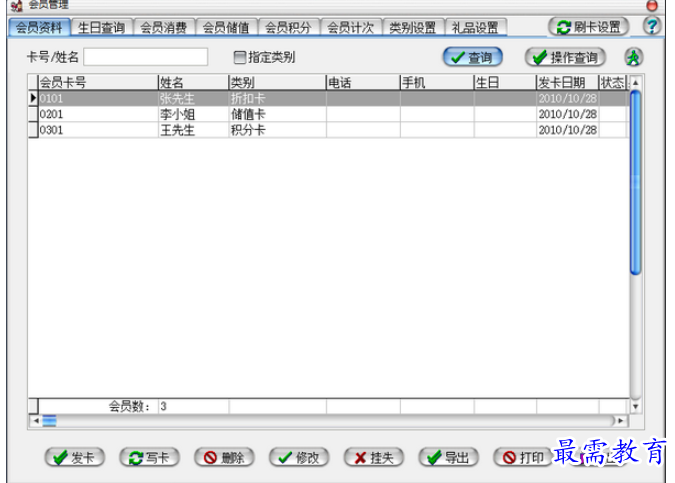Click the 导出 export button
Image resolution: width=675 pixels, height=483 pixels.
pos(447,457)
